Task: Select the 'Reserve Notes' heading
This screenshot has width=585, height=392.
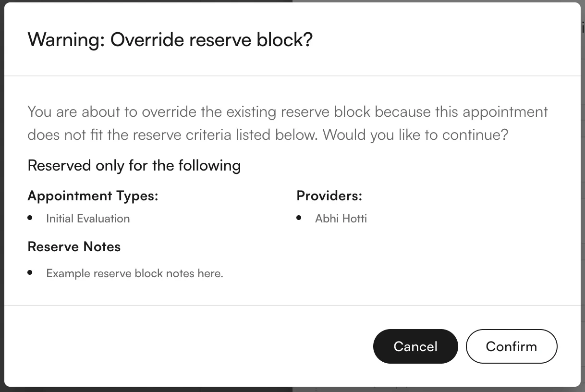Action: [74, 246]
